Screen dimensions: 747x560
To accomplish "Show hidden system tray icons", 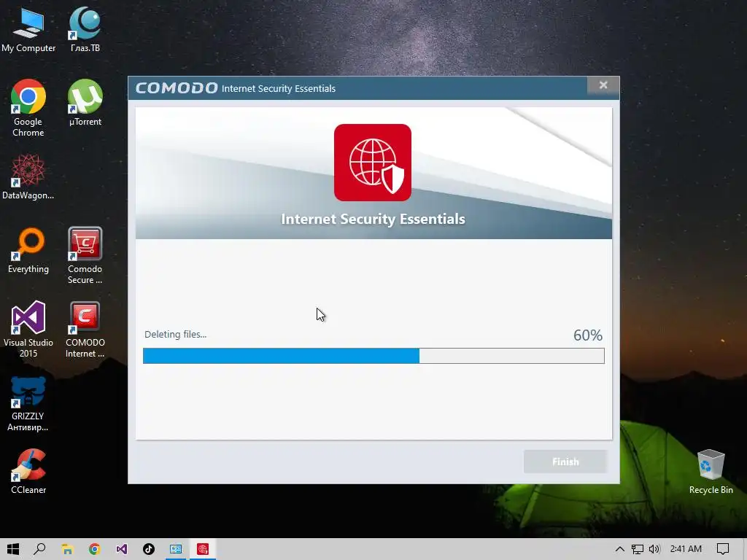I will [x=620, y=549].
